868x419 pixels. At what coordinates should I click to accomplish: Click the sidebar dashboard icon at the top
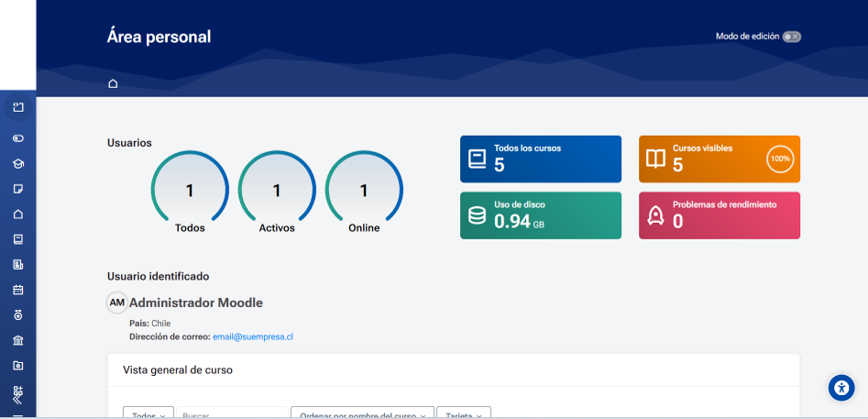(18, 107)
